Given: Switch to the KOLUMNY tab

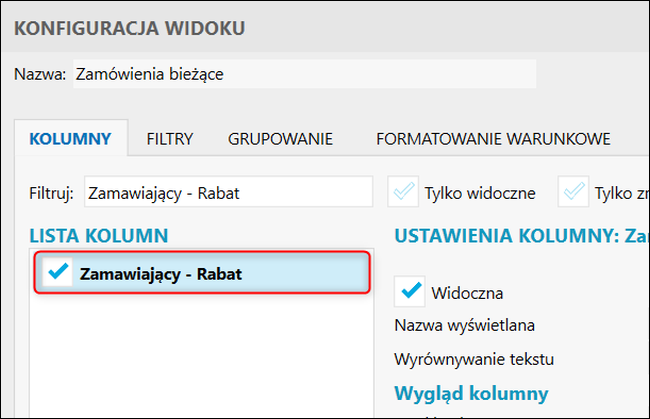Looking at the screenshot, I should (x=70, y=139).
